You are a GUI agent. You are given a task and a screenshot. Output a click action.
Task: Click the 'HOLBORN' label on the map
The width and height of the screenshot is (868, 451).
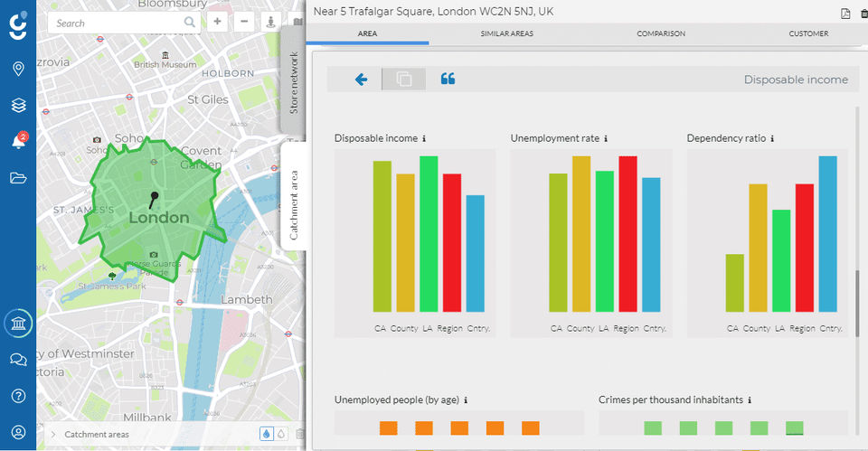[228, 73]
